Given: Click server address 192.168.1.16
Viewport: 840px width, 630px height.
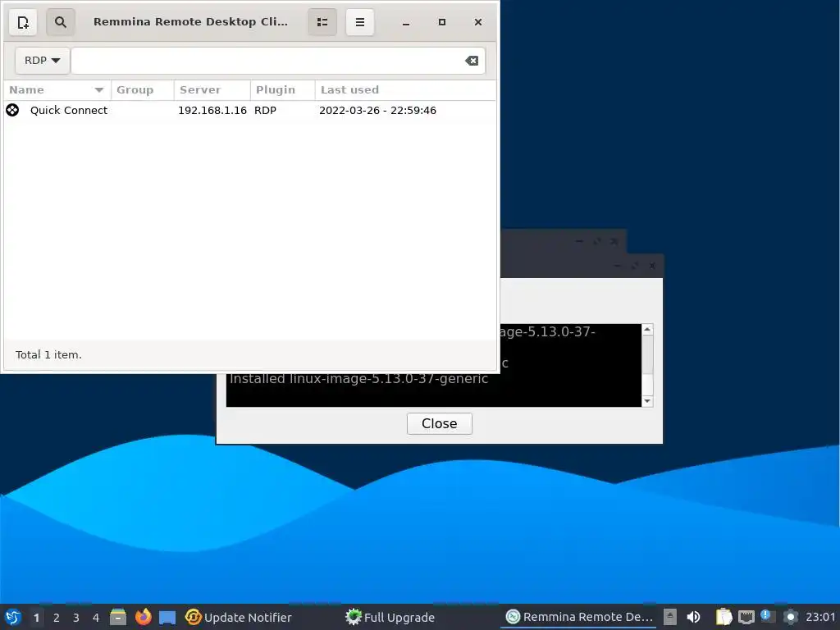Looking at the screenshot, I should point(212,111).
